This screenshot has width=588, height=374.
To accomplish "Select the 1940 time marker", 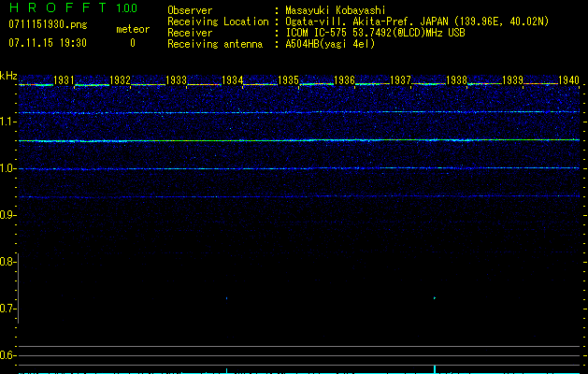I will coord(568,80).
